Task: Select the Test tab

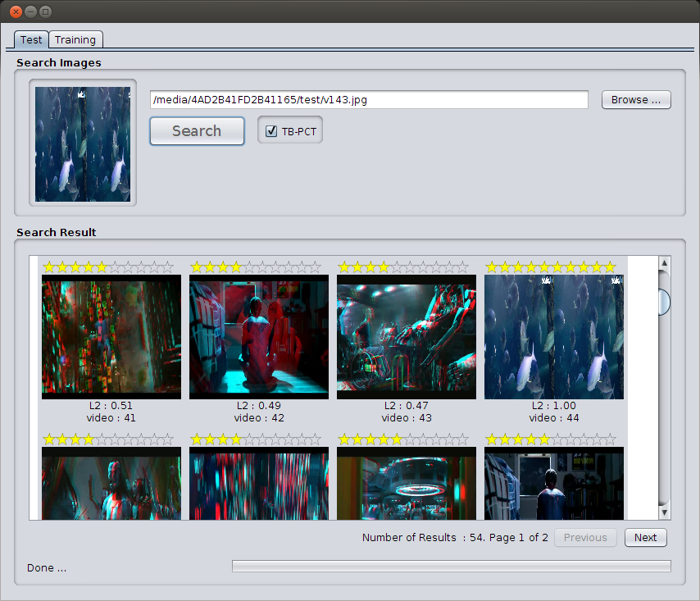Action: tap(30, 39)
